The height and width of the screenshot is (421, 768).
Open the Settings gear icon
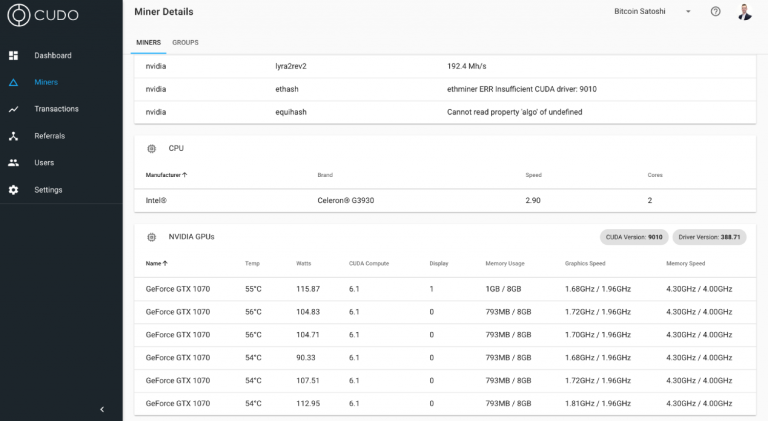coord(14,189)
